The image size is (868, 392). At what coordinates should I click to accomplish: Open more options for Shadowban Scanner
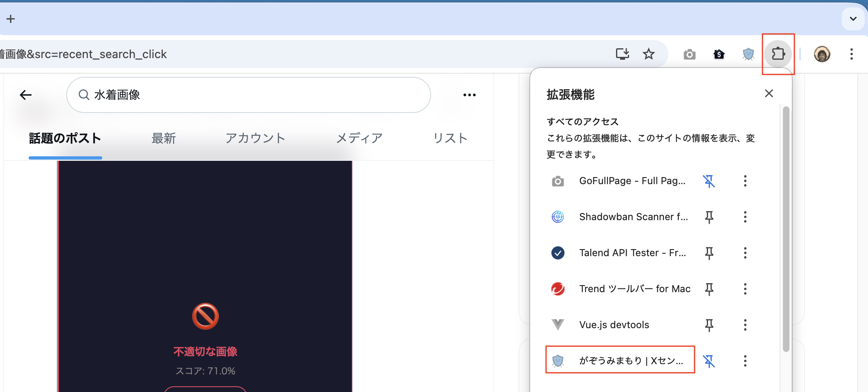(745, 217)
